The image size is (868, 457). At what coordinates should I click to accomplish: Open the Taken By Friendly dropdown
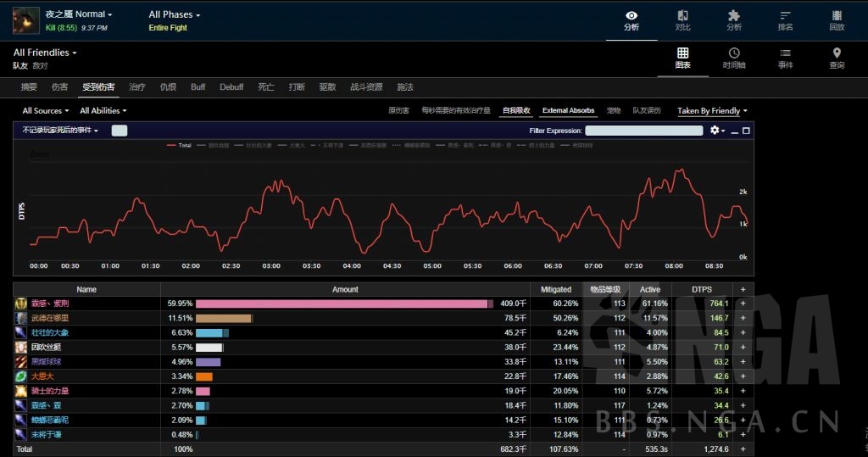pos(712,110)
